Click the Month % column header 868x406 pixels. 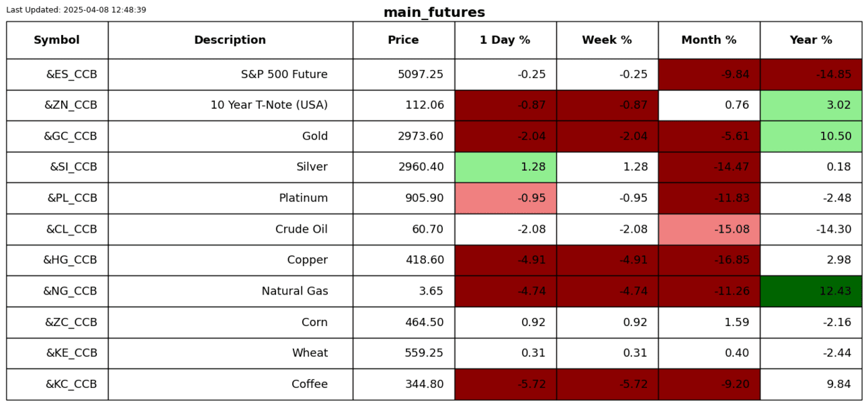click(709, 40)
